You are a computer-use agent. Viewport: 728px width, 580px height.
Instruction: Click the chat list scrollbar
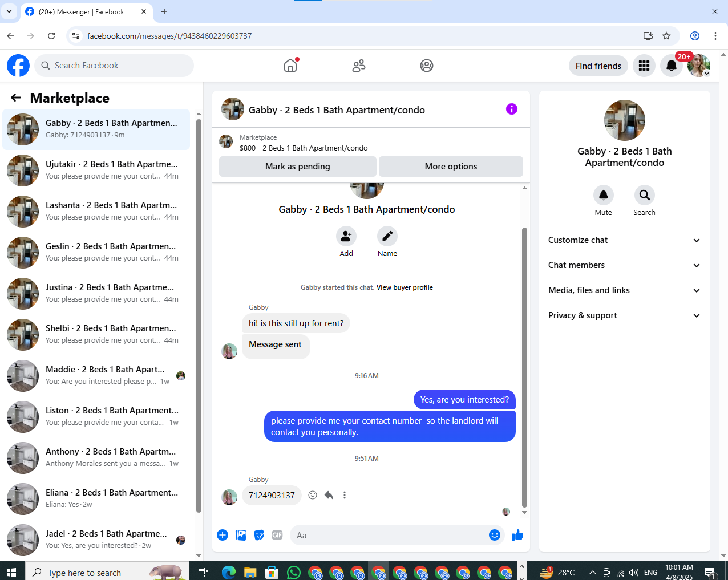point(199,316)
